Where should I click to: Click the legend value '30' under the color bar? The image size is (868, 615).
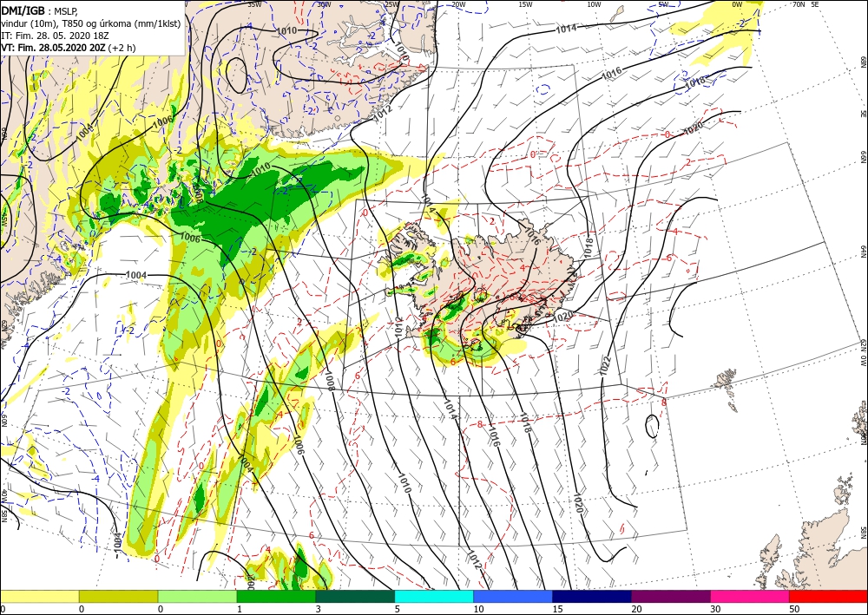pyautogui.click(x=714, y=609)
